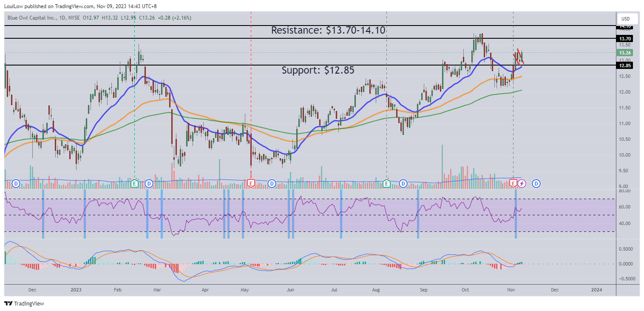644x311 pixels.
Task: Click the 9.50 tick on the price axis
Action: tap(624, 171)
